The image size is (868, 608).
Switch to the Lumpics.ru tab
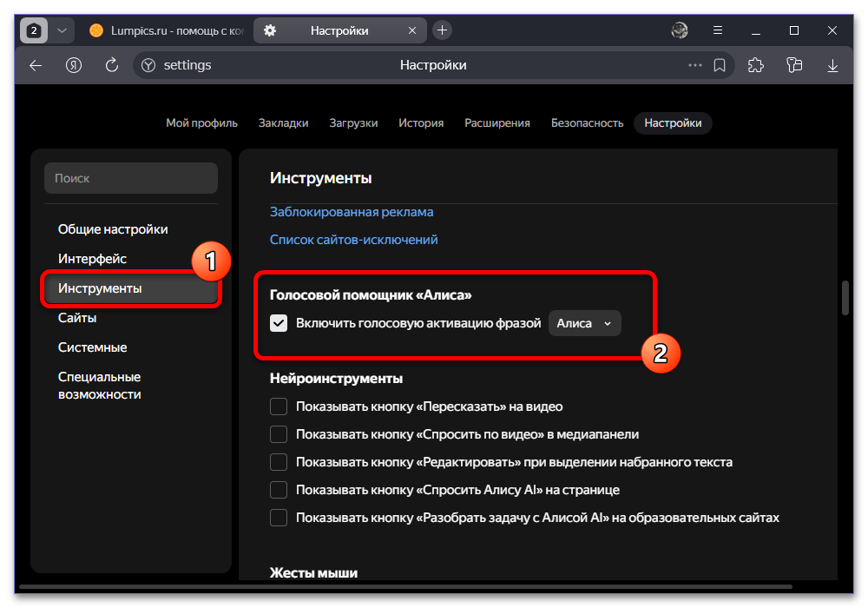pyautogui.click(x=166, y=30)
